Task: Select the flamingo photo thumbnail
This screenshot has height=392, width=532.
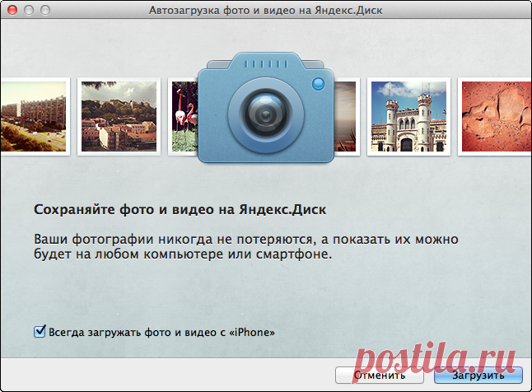Action: 183,116
